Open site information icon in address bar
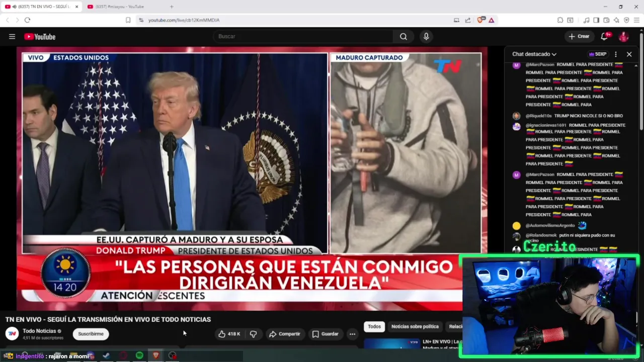Screen dimensions: 644x362 coord(141,20)
